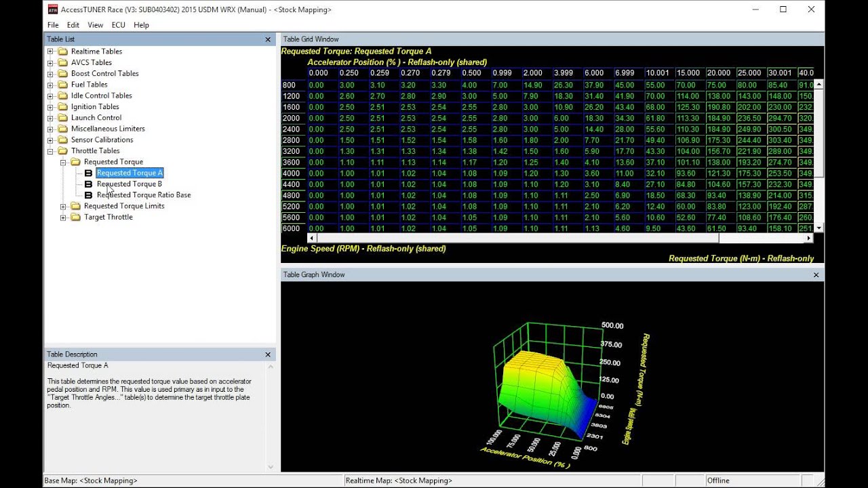This screenshot has width=868, height=488.
Task: Click the Throttle Tables folder icon
Action: coord(63,150)
